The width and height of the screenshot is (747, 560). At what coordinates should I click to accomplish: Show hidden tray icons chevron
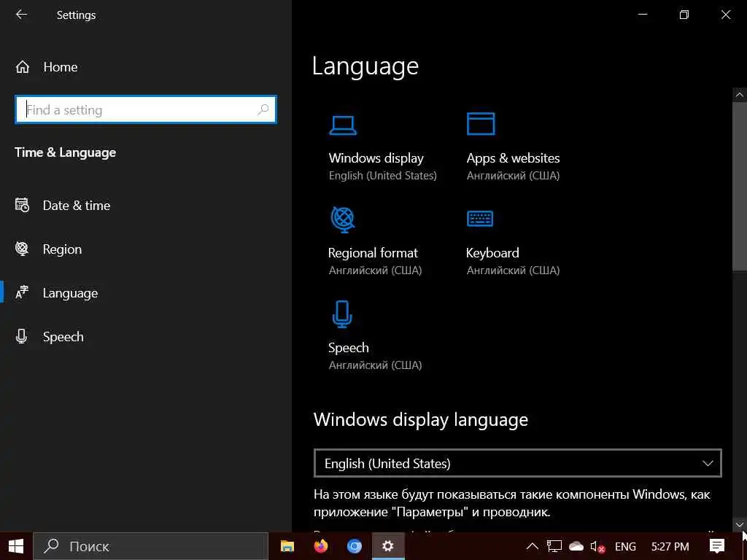(532, 546)
